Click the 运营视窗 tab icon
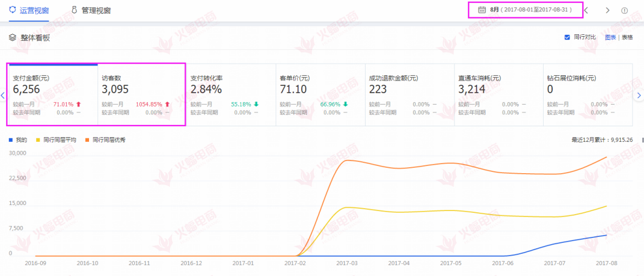Viewport: 644px width, 276px height. [x=12, y=10]
